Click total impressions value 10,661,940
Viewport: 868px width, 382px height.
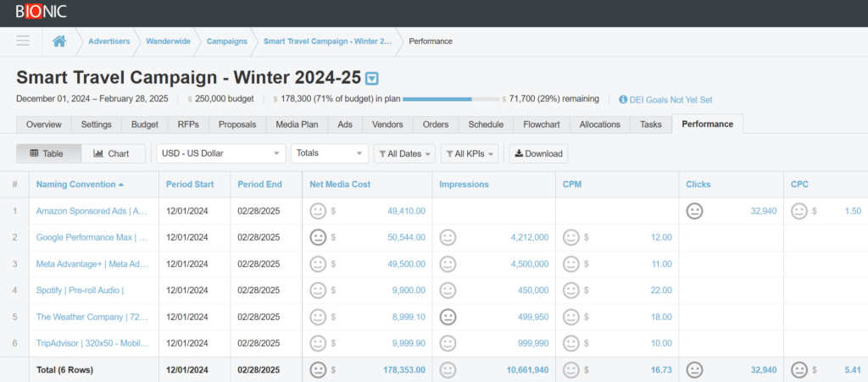(527, 370)
